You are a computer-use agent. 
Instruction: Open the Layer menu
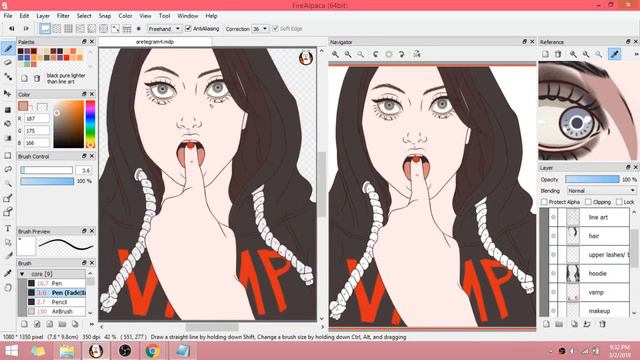(x=43, y=16)
